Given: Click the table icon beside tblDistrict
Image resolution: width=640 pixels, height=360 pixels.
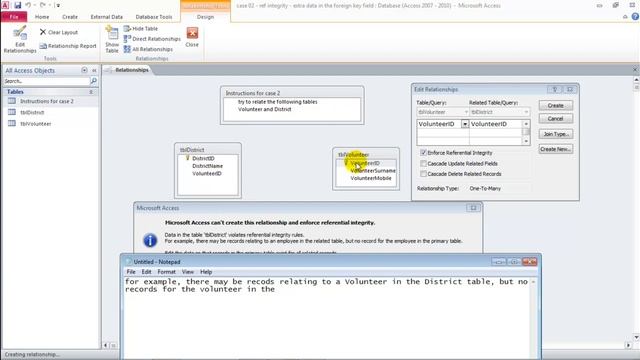Looking at the screenshot, I should (12, 112).
